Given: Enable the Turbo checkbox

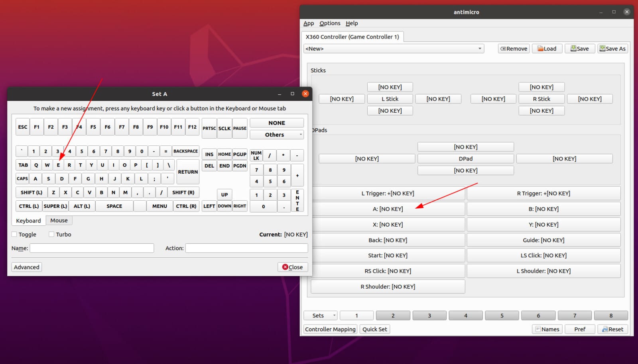Looking at the screenshot, I should (x=51, y=234).
